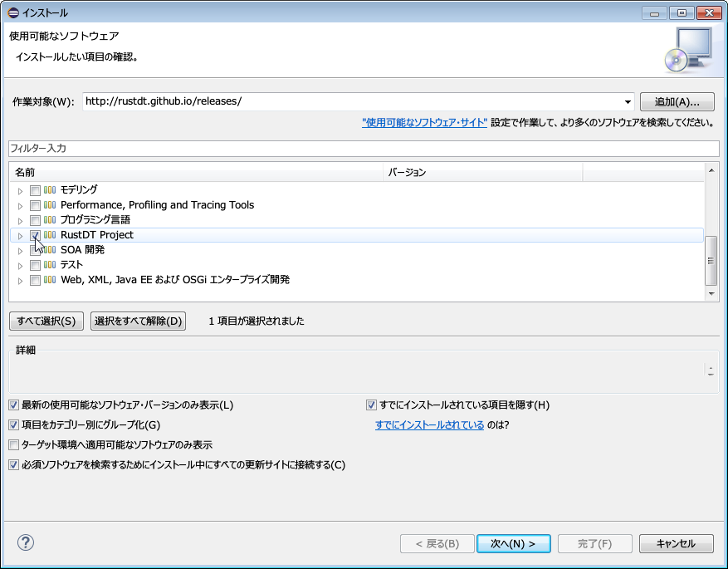Click the category icon beside Performance, Profiling and Tracing Tools
Image resolution: width=728 pixels, height=569 pixels.
[x=50, y=205]
